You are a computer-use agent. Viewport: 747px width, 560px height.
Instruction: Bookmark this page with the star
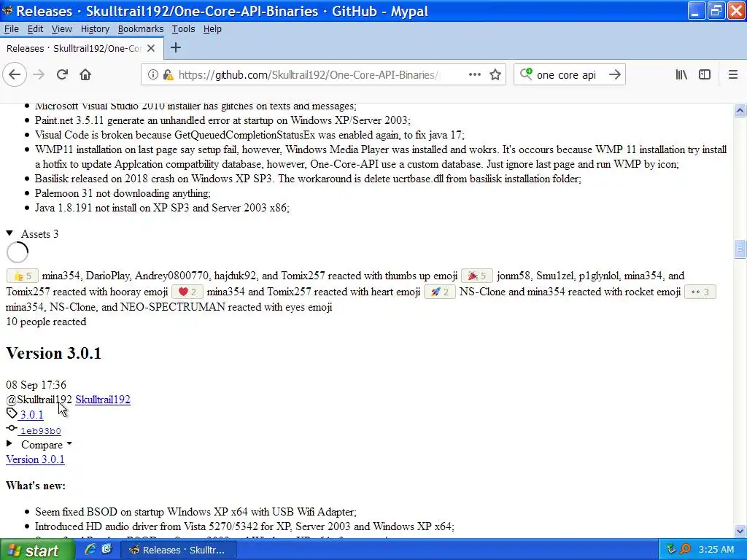click(495, 75)
